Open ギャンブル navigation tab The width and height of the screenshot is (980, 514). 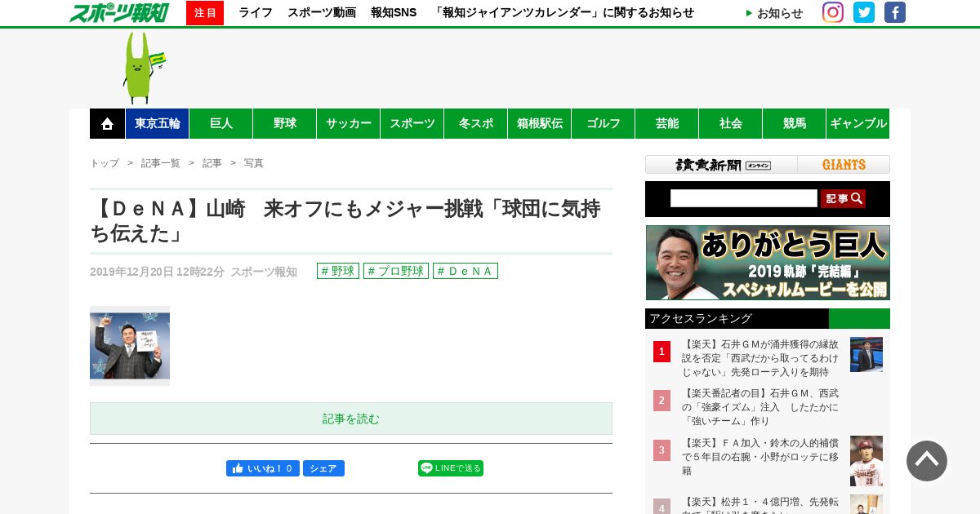[858, 123]
